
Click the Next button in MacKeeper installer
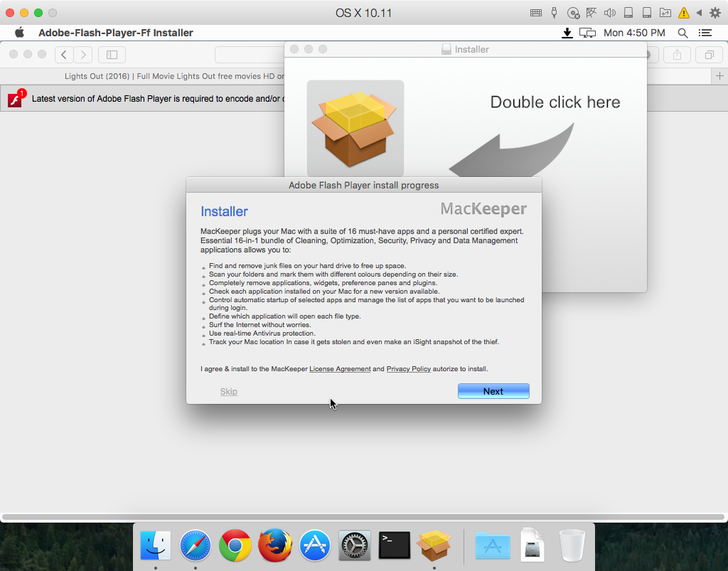tap(493, 391)
